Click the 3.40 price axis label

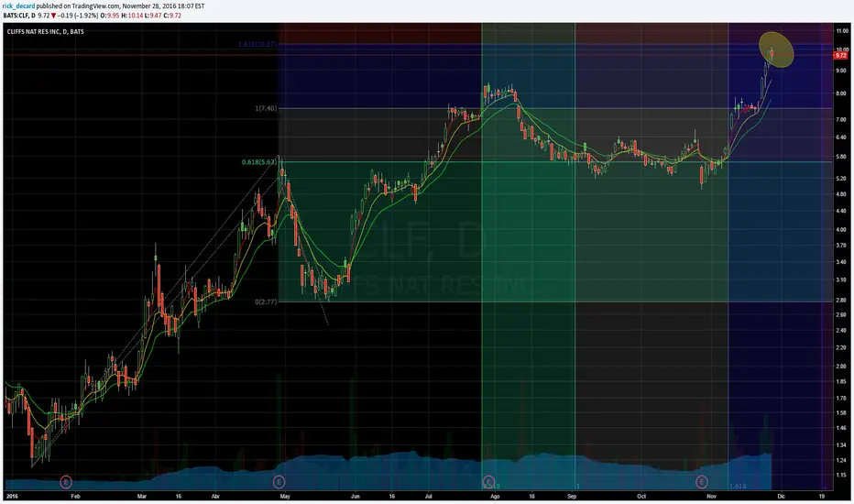click(841, 263)
